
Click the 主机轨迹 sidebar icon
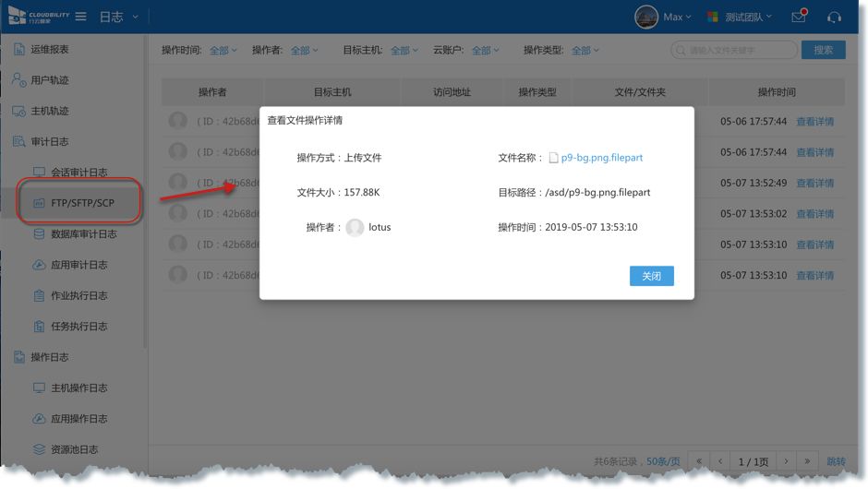18,111
